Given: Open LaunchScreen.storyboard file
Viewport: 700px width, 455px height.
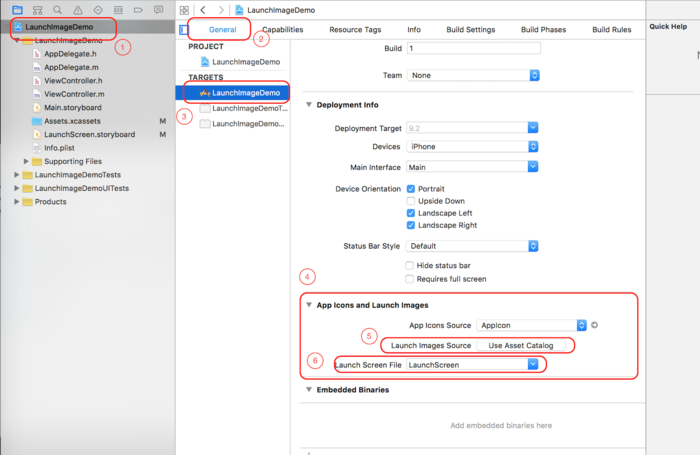Looking at the screenshot, I should coord(89,134).
